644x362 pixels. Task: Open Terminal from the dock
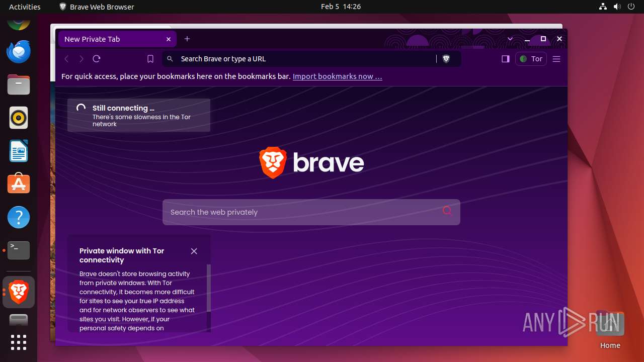pyautogui.click(x=19, y=250)
